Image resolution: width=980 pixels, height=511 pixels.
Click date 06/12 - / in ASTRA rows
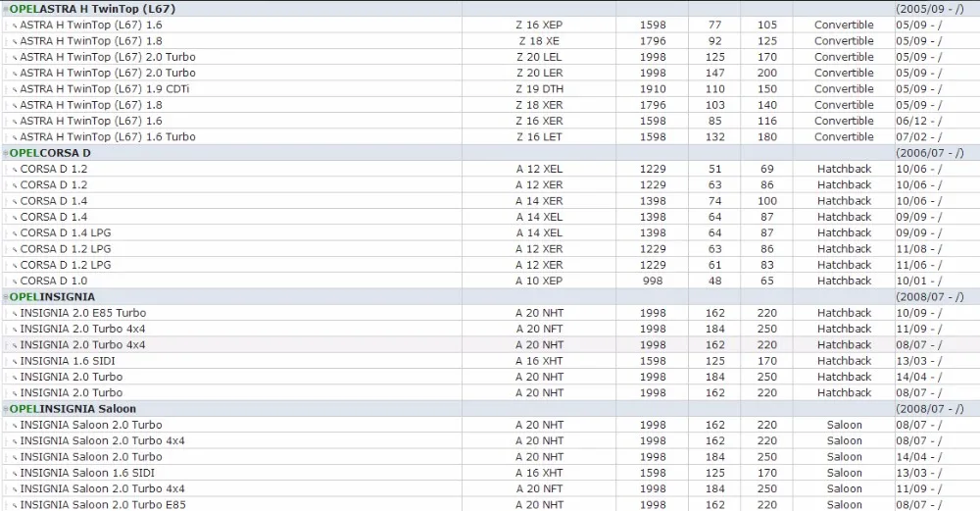point(919,121)
